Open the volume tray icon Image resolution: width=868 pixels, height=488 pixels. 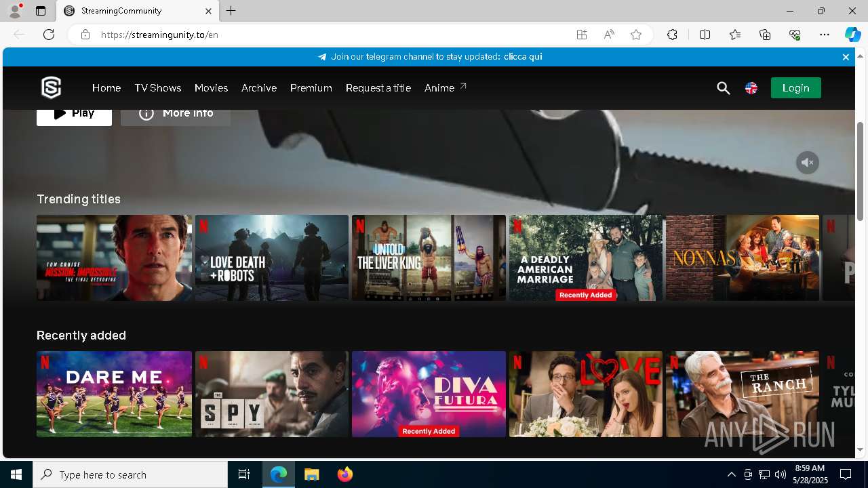(780, 474)
